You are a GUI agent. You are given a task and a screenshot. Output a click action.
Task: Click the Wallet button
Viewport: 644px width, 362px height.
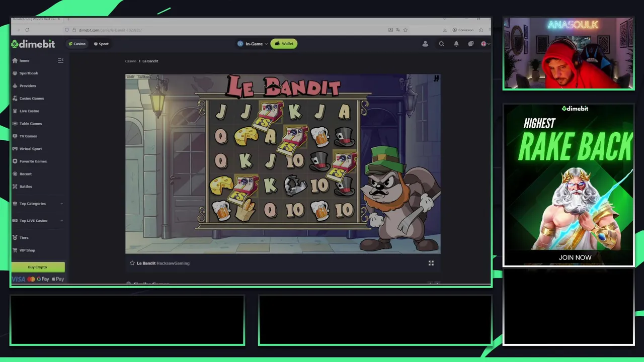tap(284, 44)
